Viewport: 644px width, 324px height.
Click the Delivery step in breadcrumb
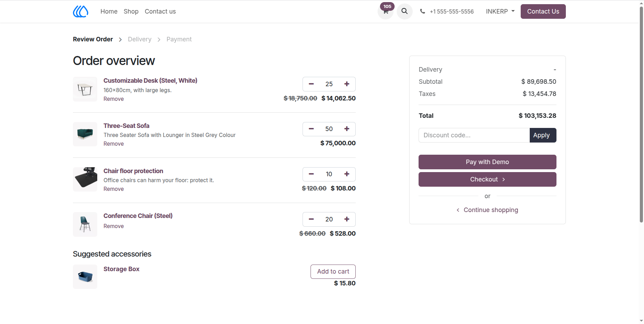point(140,39)
